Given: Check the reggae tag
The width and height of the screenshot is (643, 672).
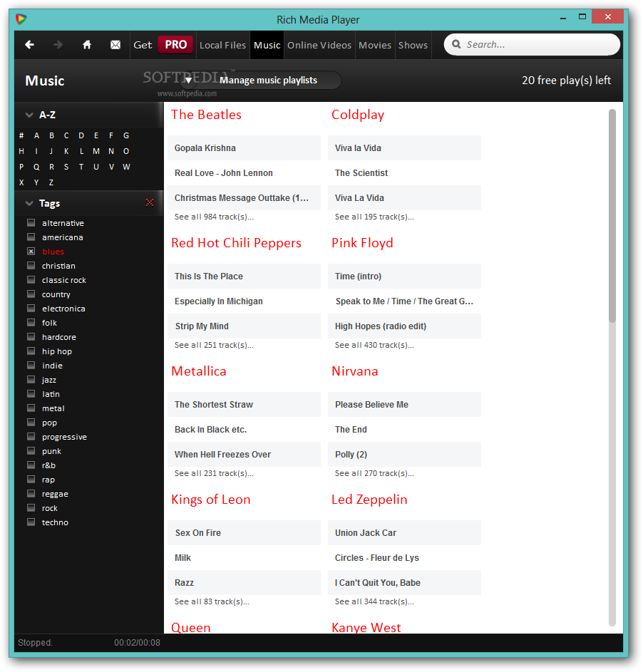Looking at the screenshot, I should 31,494.
